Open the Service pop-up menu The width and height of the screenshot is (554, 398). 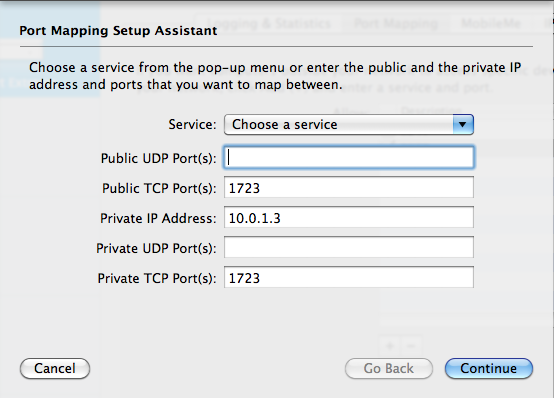pos(349,124)
